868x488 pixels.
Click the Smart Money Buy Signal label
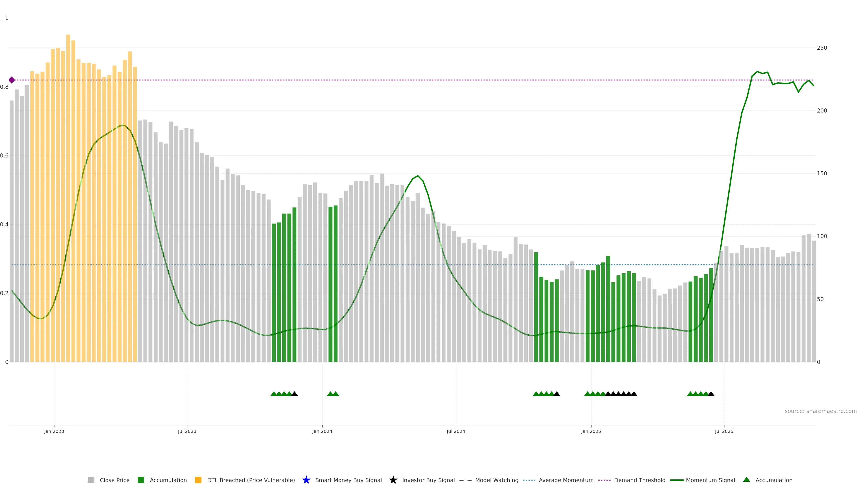coord(348,480)
